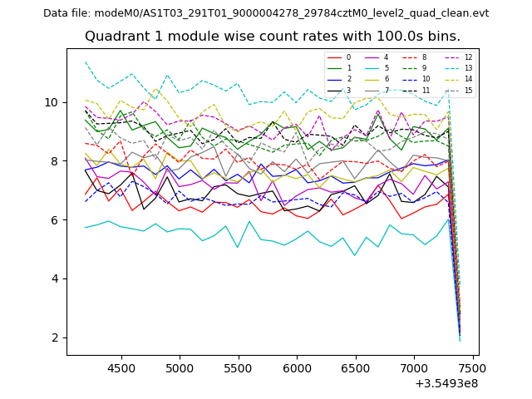Click the x-axis offset text +3.5493e8
Screen dimensions: 532x399
click(446, 383)
